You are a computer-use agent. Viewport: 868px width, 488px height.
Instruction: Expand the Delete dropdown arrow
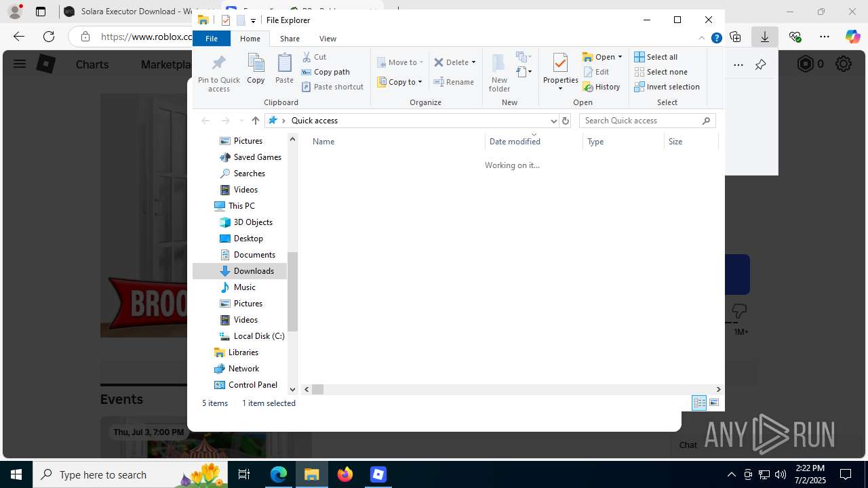click(473, 62)
